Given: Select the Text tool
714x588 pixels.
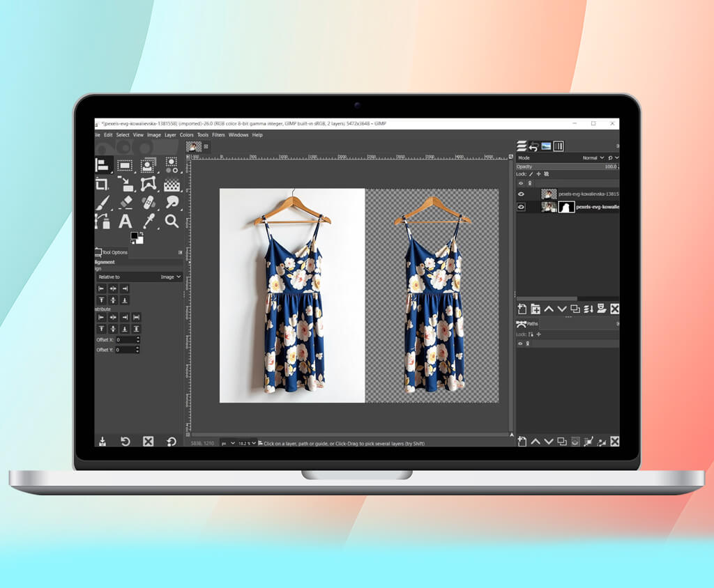Looking at the screenshot, I should coord(126,221).
